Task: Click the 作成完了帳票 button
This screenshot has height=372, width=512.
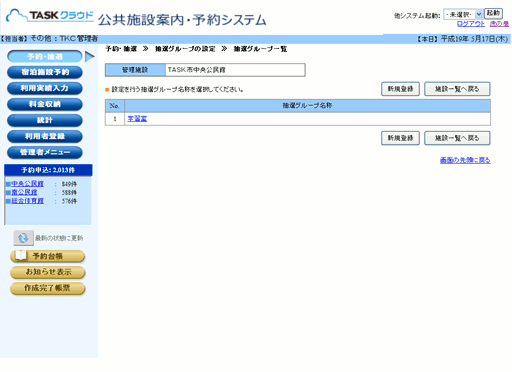Action: pyautogui.click(x=48, y=288)
